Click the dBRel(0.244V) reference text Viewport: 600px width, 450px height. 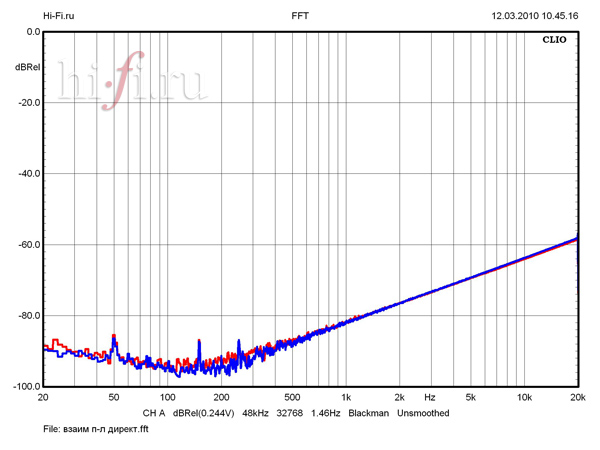click(x=204, y=413)
